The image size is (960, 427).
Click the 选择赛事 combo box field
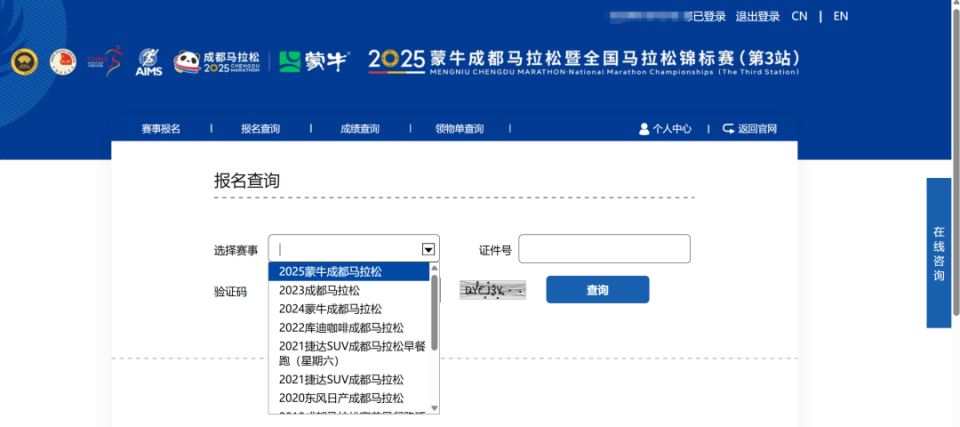tap(354, 249)
